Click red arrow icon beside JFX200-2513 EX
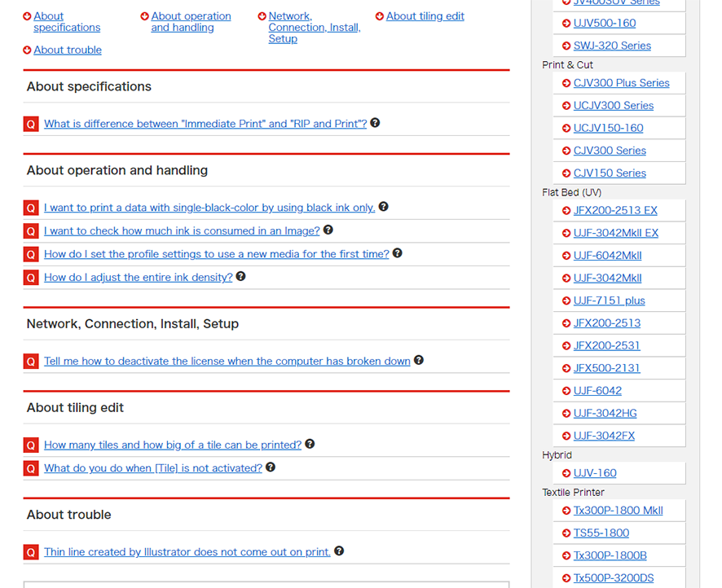 [566, 210]
